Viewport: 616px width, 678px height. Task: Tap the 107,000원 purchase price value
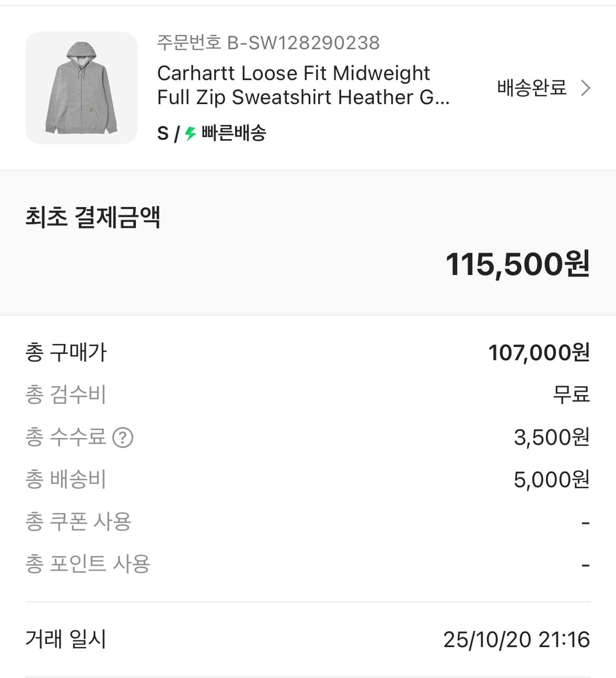click(x=539, y=353)
